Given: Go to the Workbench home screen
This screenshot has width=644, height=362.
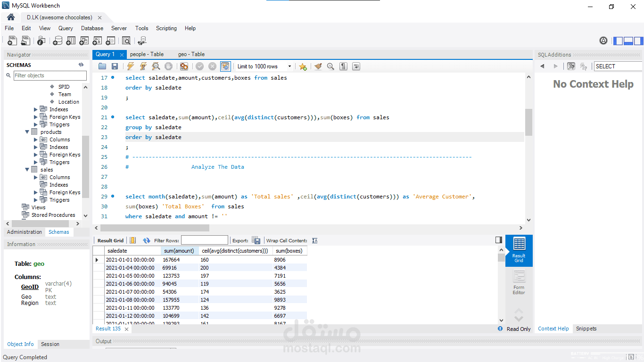Looking at the screenshot, I should click(x=11, y=17).
